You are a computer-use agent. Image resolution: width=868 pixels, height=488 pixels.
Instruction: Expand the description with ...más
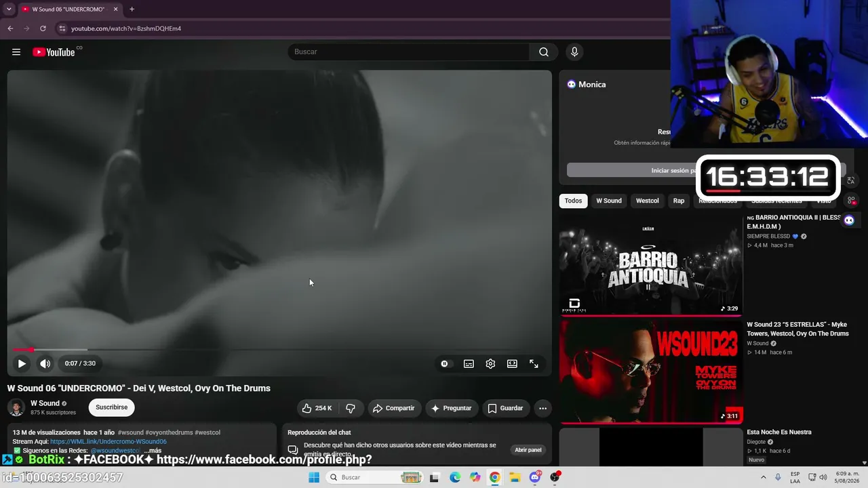click(153, 451)
